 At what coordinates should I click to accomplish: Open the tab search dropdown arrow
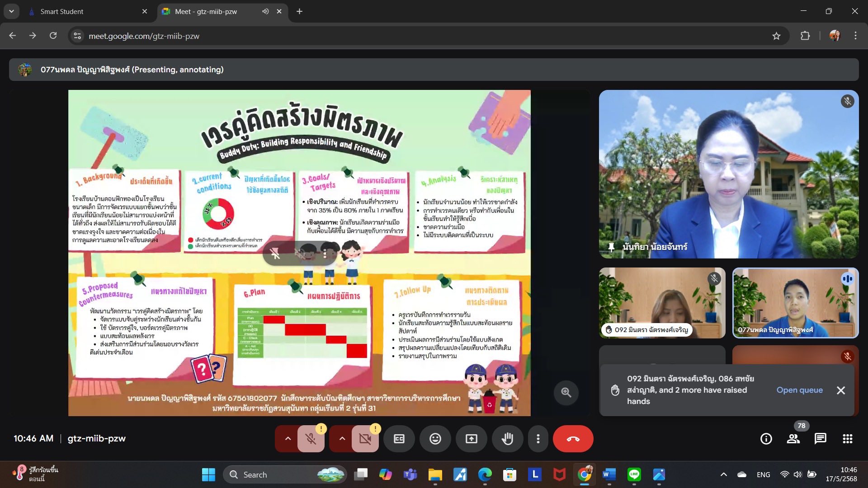pos(11,12)
